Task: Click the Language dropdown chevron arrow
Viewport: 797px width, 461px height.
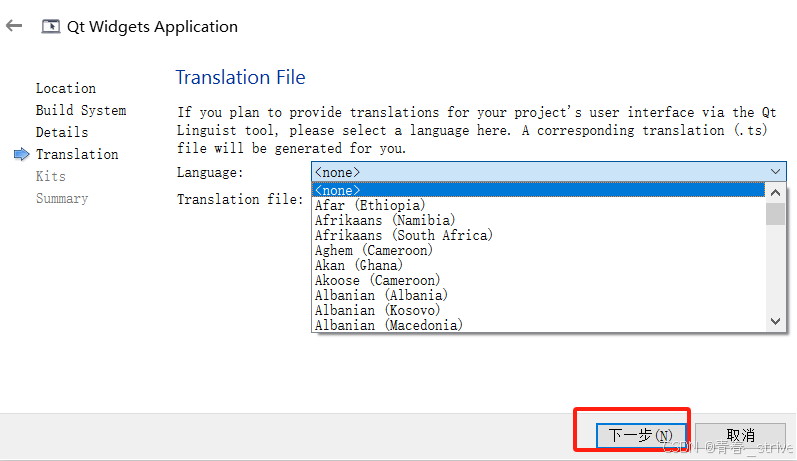Action: (775, 172)
